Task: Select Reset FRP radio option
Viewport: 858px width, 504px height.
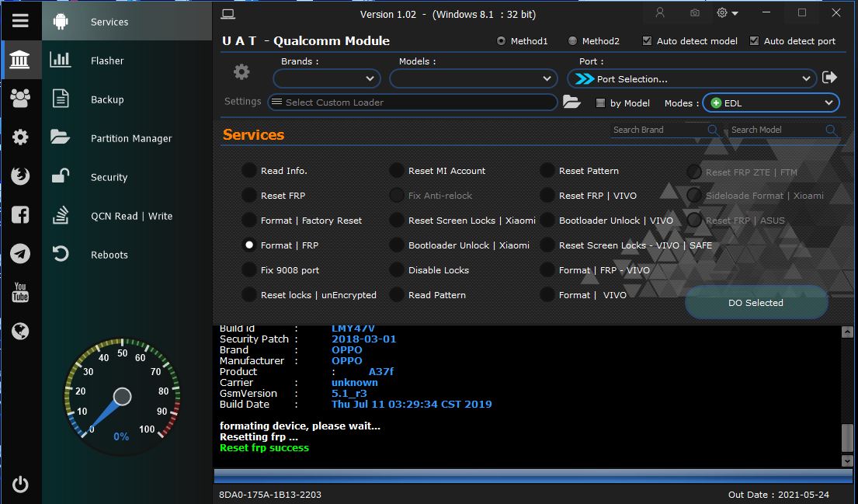Action: click(249, 196)
